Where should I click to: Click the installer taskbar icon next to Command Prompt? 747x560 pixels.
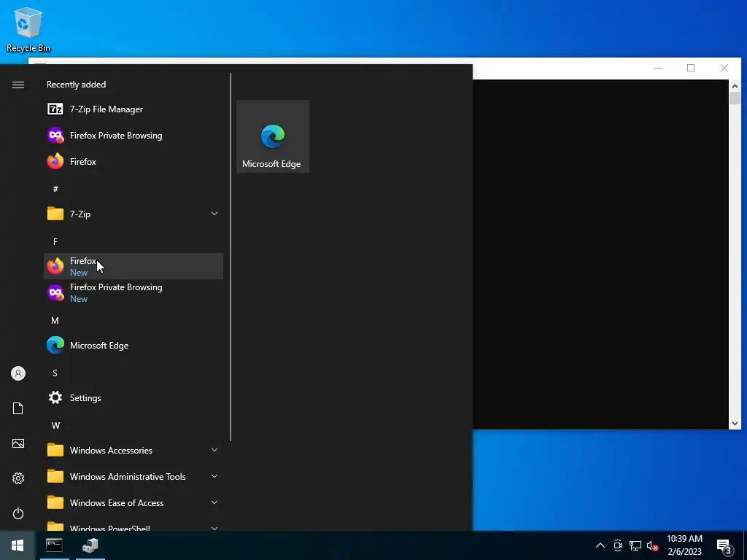tap(90, 545)
